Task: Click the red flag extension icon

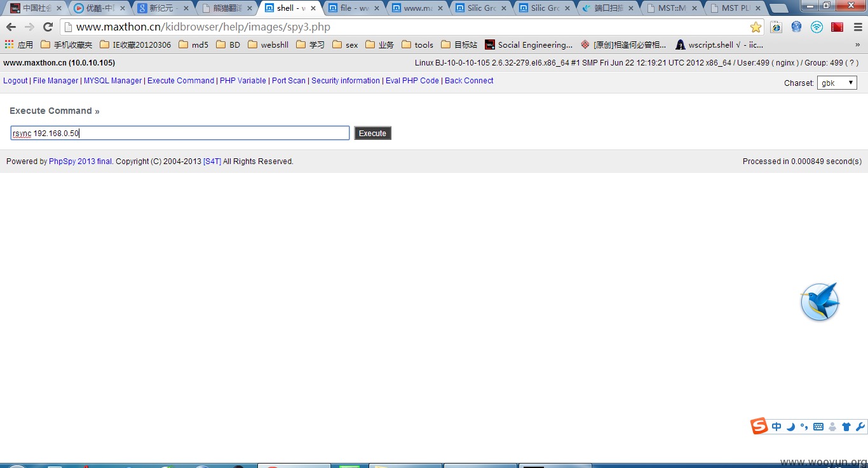Action: (x=837, y=27)
